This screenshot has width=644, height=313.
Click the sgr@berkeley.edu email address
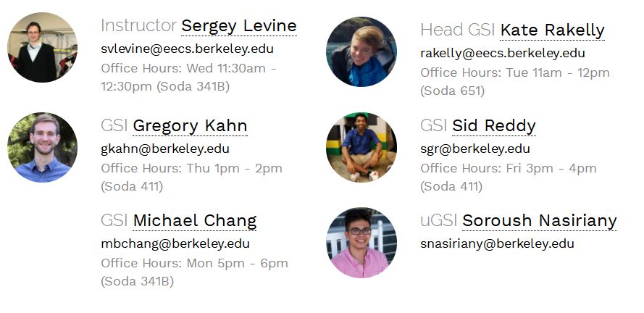tap(474, 149)
